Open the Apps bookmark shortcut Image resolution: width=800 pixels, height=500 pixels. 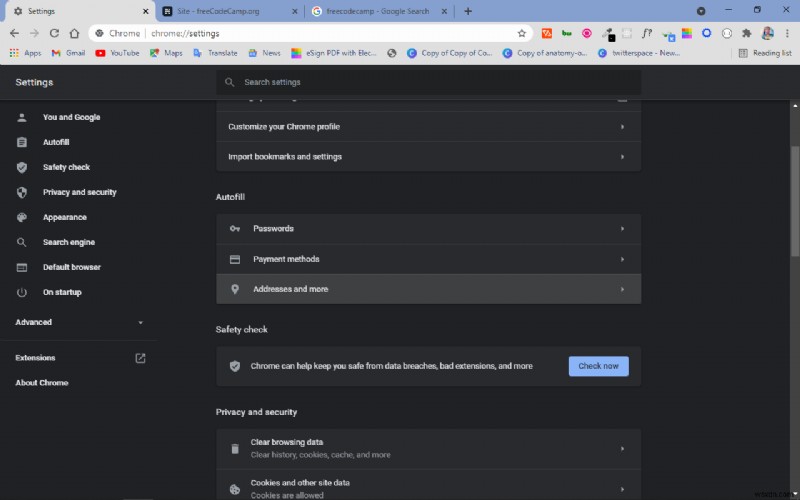click(26, 53)
